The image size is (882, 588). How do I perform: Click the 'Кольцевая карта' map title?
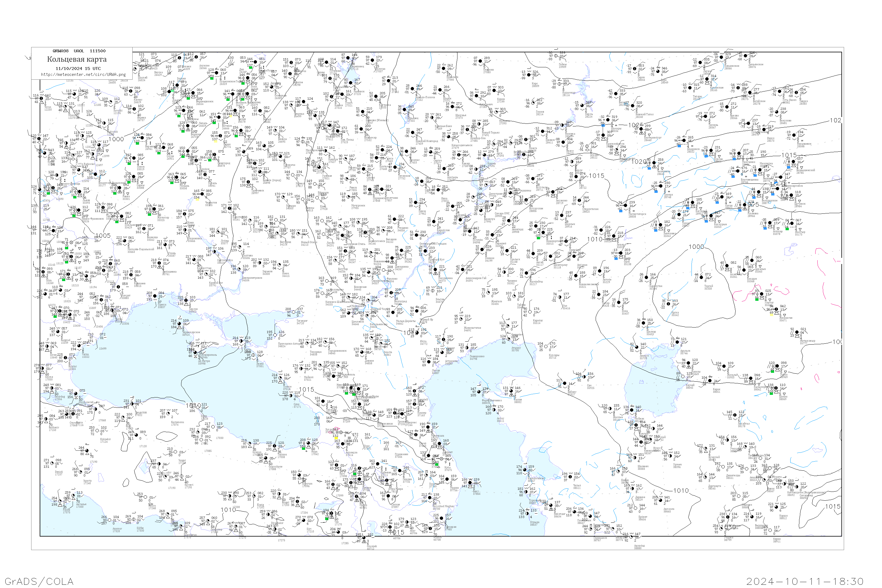pyautogui.click(x=77, y=59)
